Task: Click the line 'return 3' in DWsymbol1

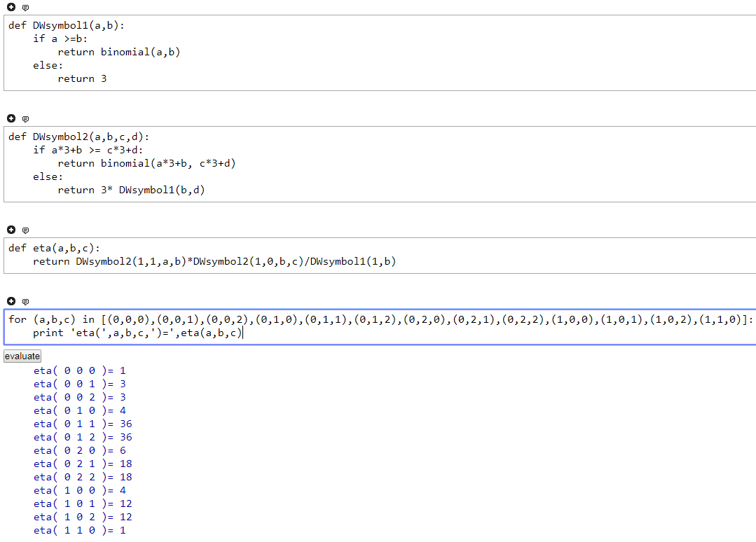Action: coord(82,78)
